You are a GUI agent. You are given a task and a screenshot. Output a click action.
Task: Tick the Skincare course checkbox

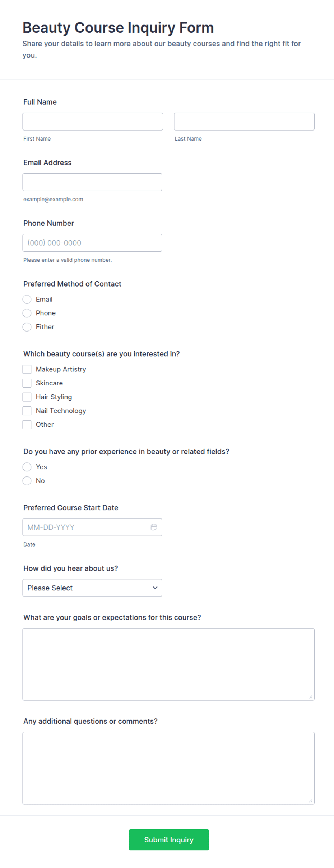pos(27,383)
